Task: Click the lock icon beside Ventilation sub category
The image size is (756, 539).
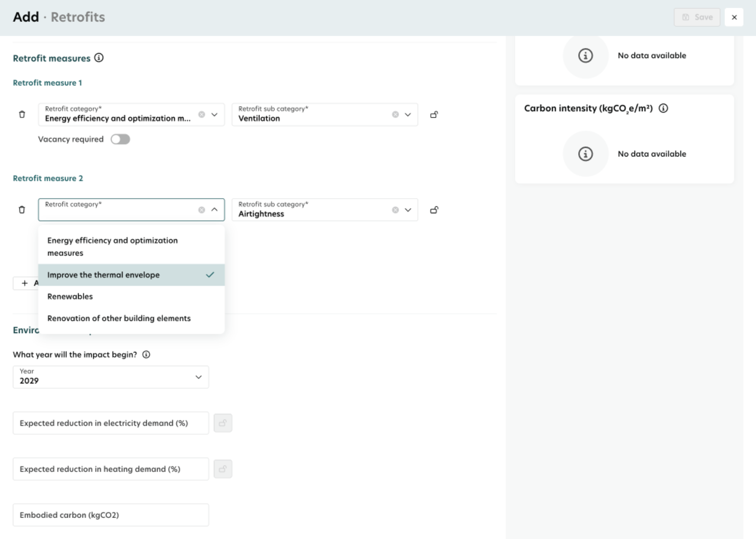Action: pyautogui.click(x=434, y=114)
